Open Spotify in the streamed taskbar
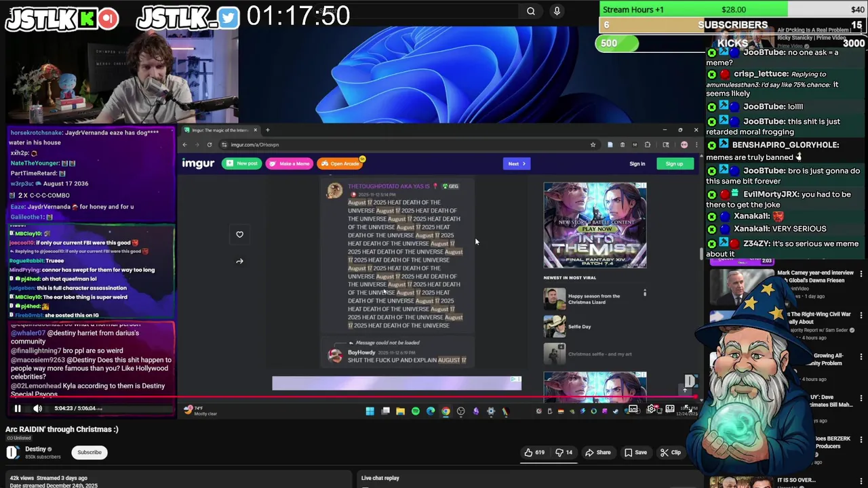This screenshot has height=488, width=868. (x=415, y=411)
